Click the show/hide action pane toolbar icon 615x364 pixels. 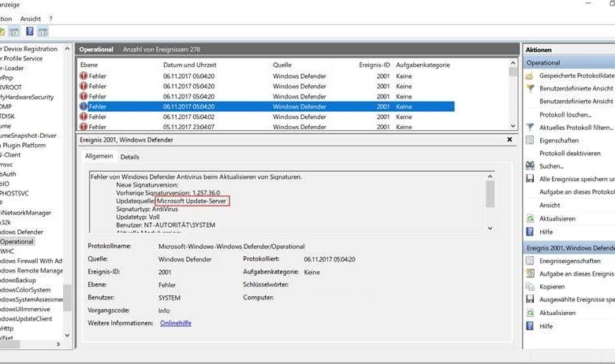point(43,32)
